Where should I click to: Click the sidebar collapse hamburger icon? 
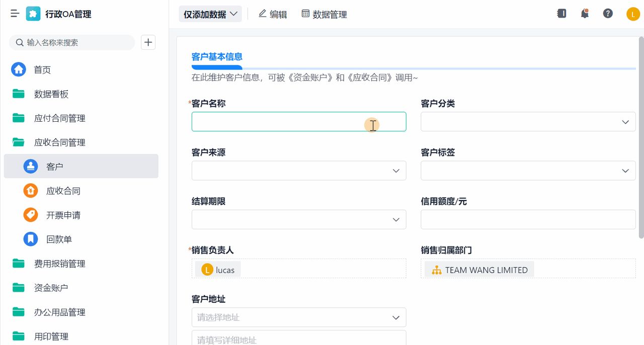[x=14, y=14]
